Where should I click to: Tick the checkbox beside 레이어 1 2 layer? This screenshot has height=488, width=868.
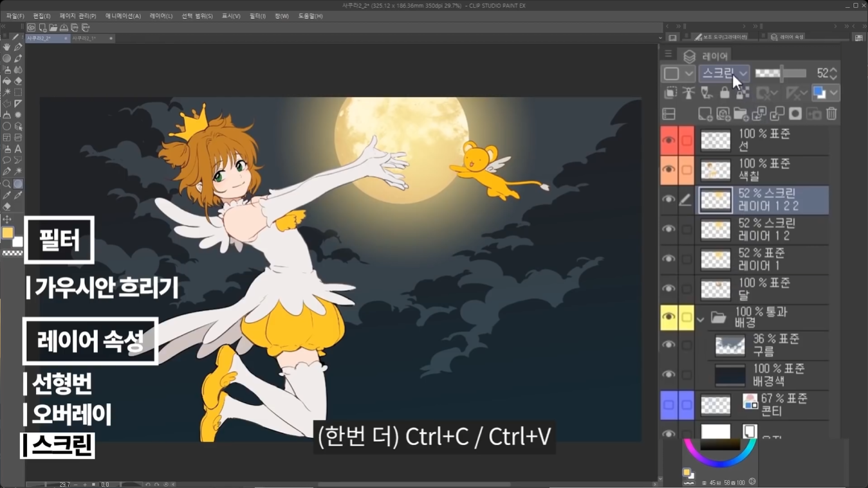687,229
